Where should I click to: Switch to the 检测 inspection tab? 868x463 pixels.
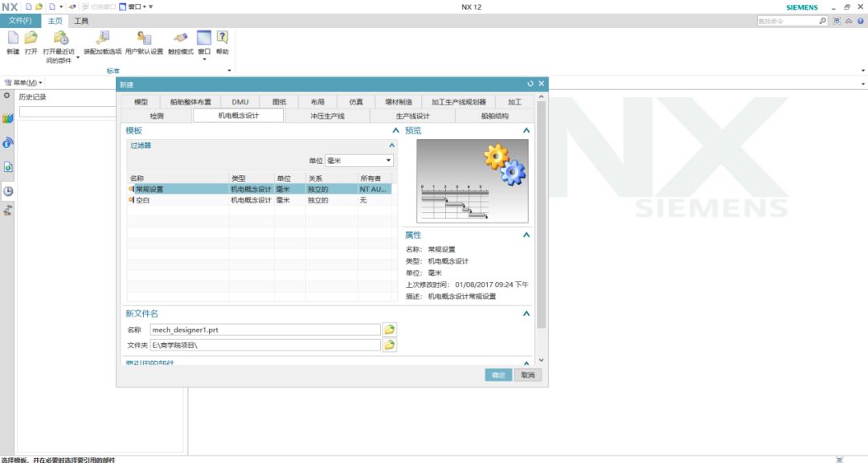coord(158,116)
